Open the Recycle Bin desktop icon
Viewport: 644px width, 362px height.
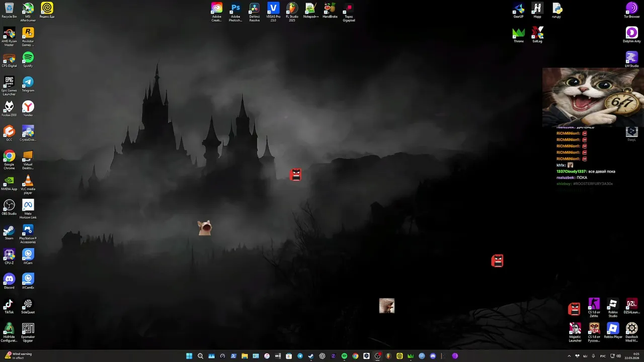[x=9, y=11]
